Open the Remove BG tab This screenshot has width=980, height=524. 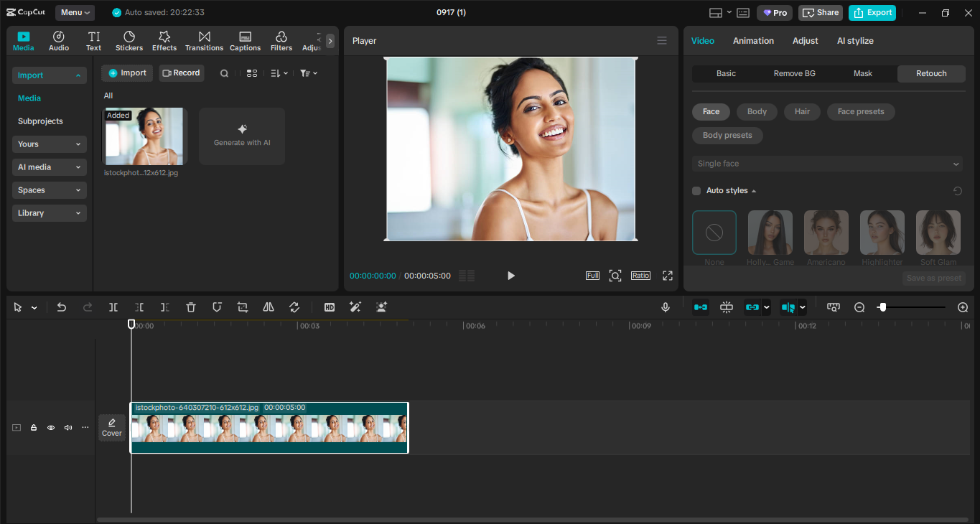[x=793, y=73]
